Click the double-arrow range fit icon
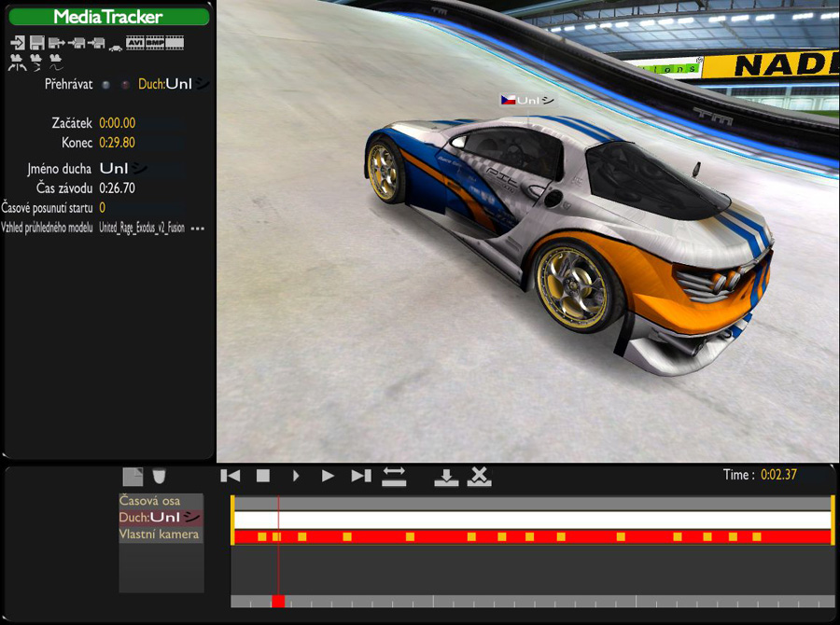 394,476
